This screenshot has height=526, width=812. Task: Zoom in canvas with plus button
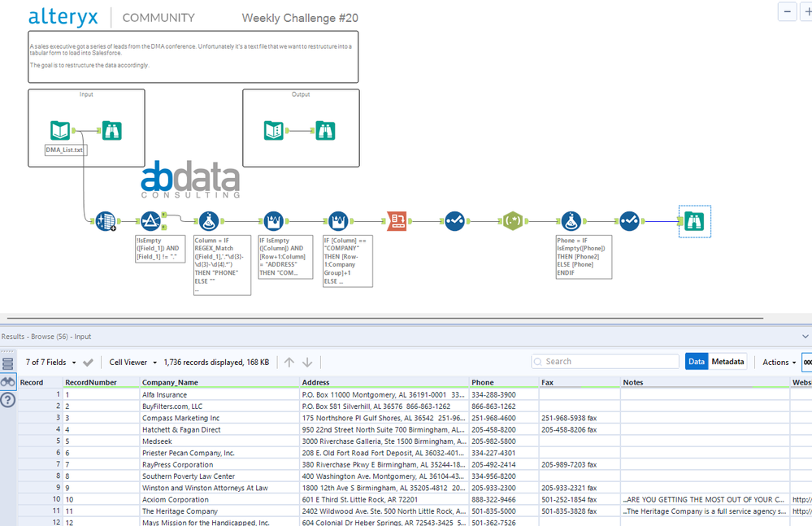click(807, 11)
